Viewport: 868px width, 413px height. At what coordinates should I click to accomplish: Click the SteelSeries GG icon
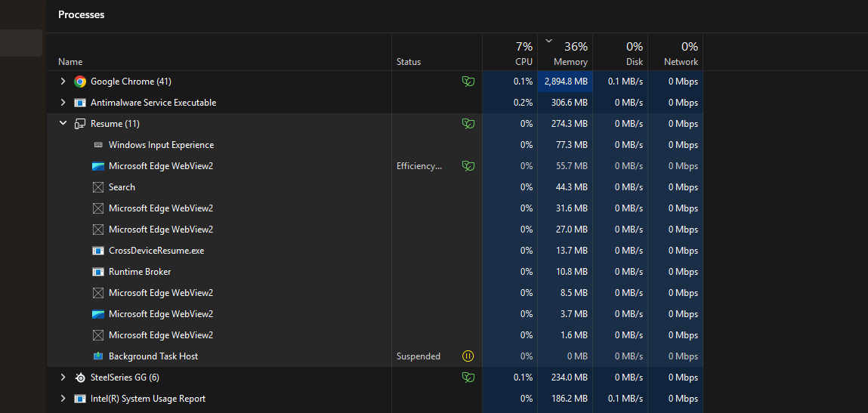pos(80,378)
